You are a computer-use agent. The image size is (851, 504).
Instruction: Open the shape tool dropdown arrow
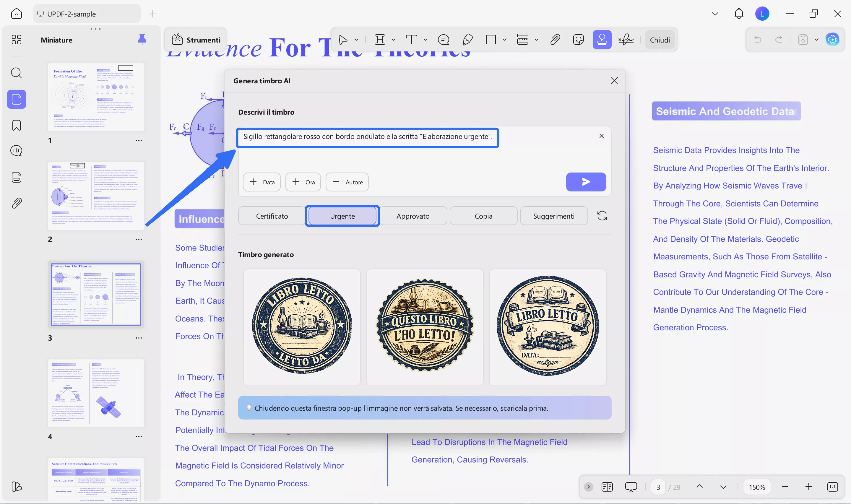[505, 39]
